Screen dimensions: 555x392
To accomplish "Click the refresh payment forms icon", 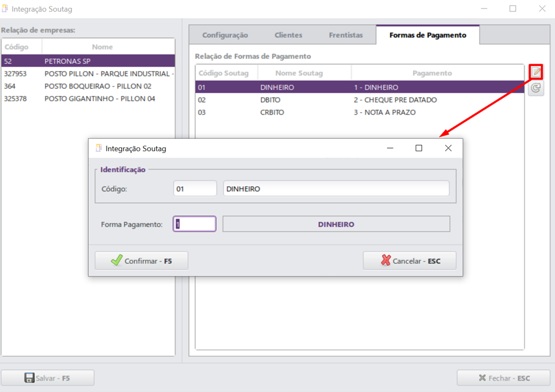I will coord(536,88).
